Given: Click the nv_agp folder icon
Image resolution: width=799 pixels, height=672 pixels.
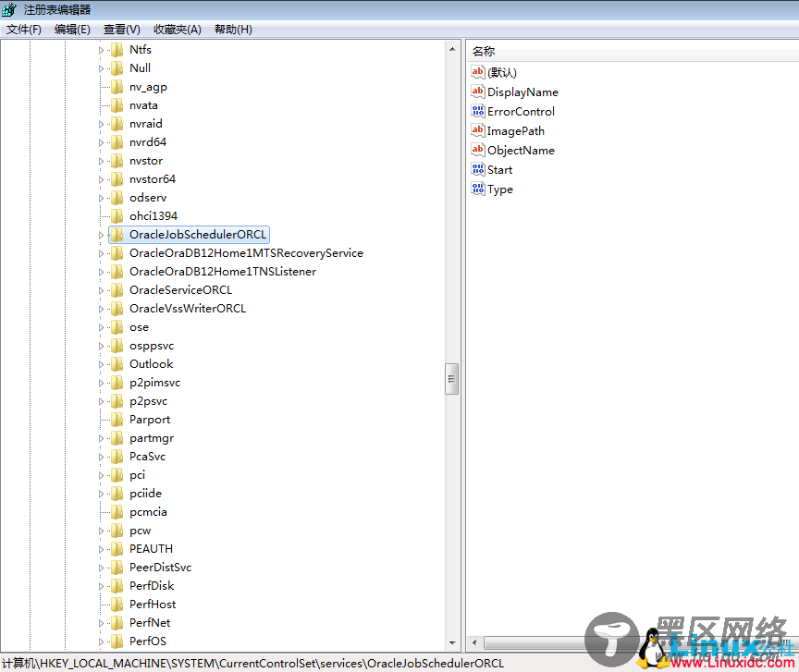Looking at the screenshot, I should point(117,87).
